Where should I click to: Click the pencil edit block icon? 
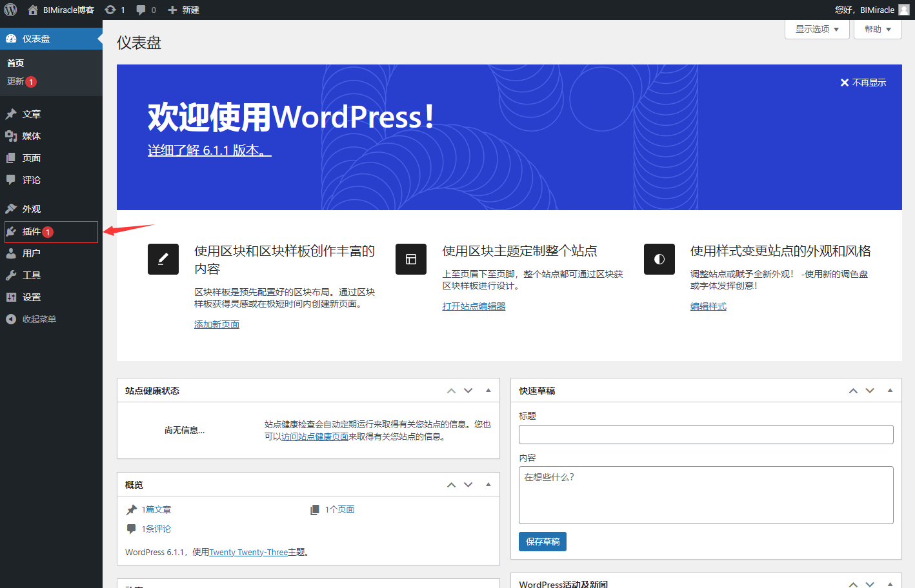tap(163, 259)
